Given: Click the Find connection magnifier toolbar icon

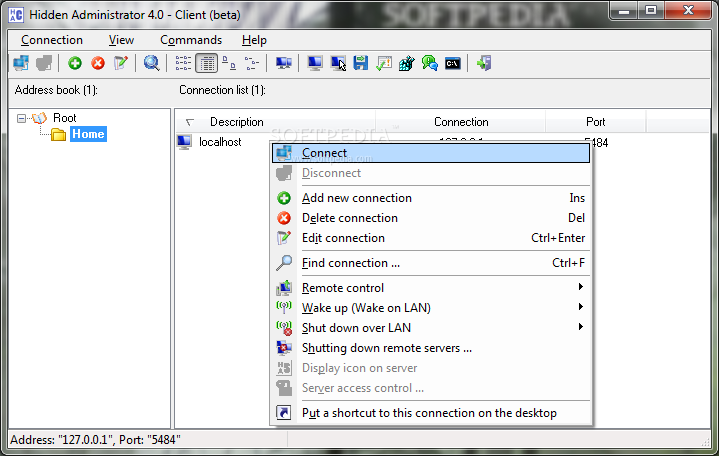Looking at the screenshot, I should click(x=151, y=63).
